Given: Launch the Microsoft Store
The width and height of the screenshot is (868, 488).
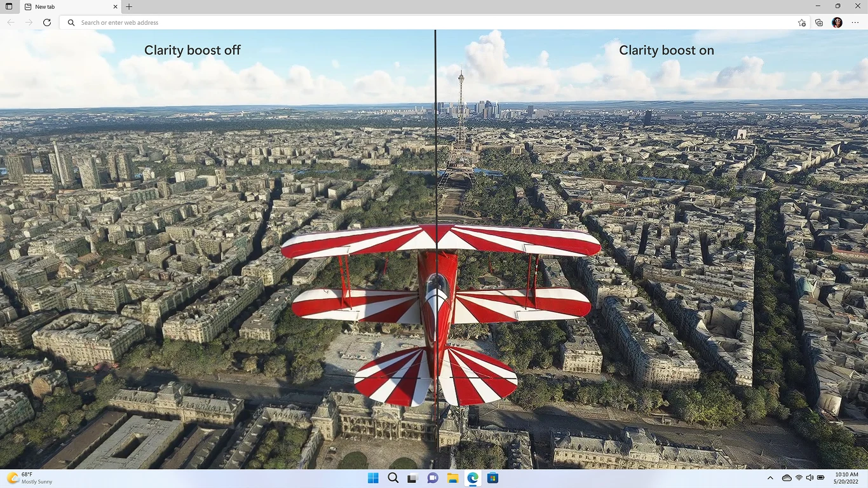Looking at the screenshot, I should (492, 478).
